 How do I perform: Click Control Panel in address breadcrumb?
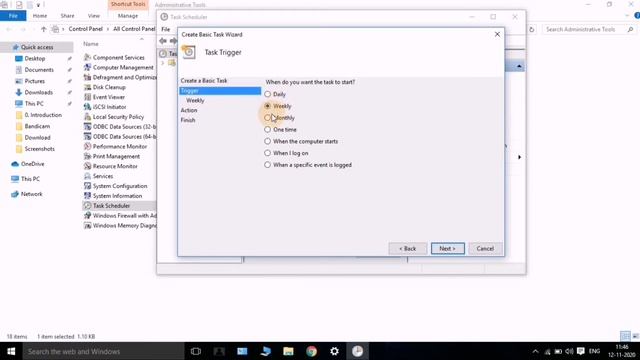85,29
